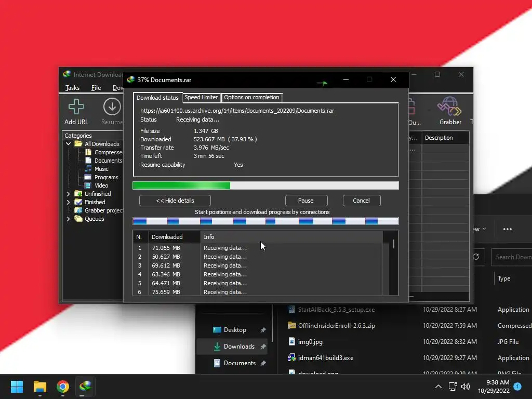Click the Downloaded column header
The image size is (532, 399).
point(175,237)
